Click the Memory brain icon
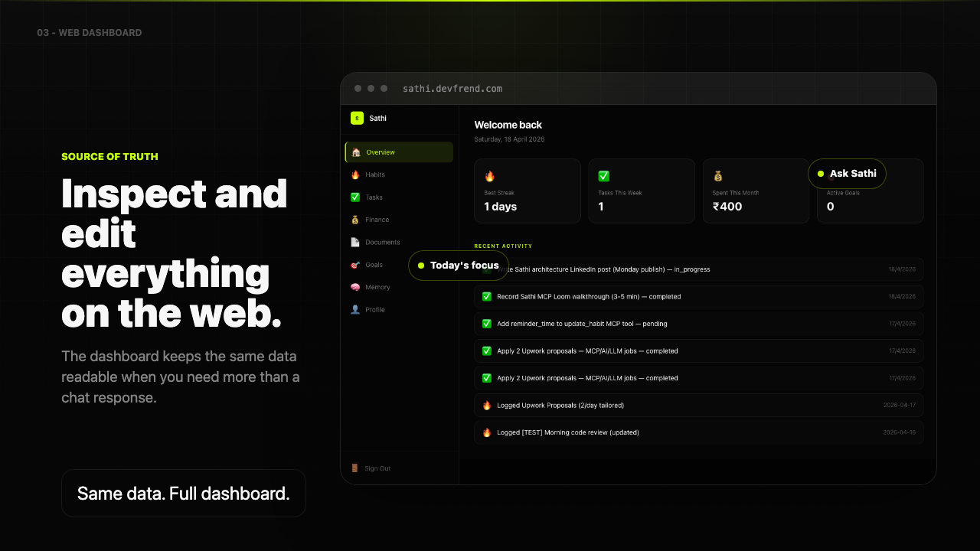This screenshot has height=551, width=980. [355, 287]
